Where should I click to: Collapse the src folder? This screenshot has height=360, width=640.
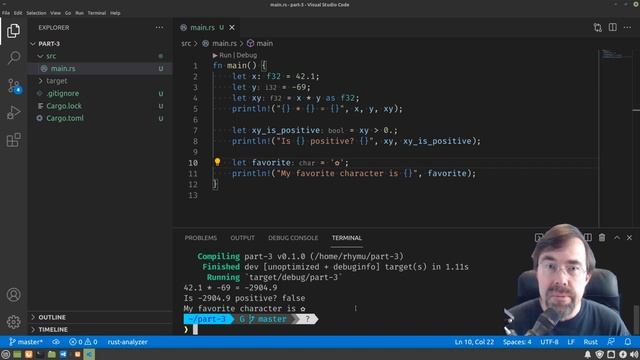(x=100, y=56)
